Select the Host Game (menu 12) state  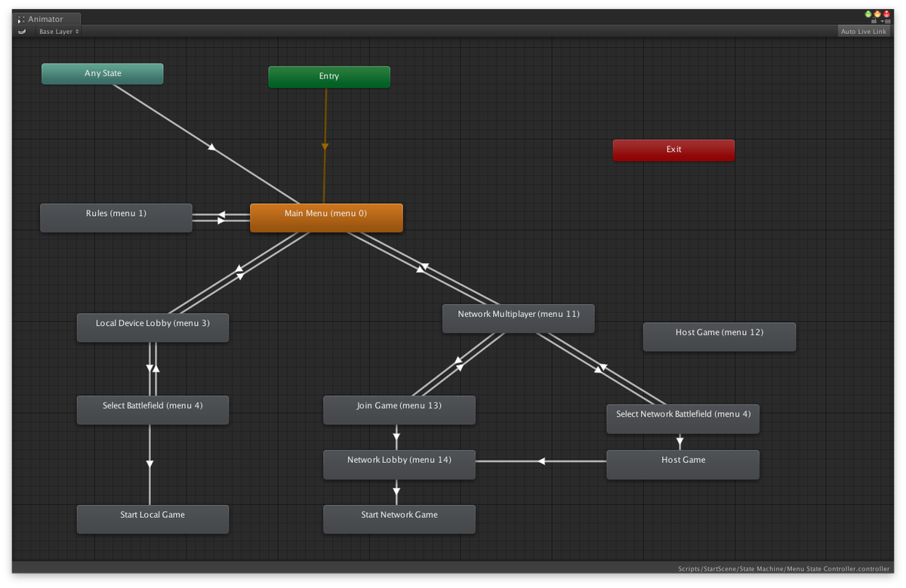click(720, 337)
